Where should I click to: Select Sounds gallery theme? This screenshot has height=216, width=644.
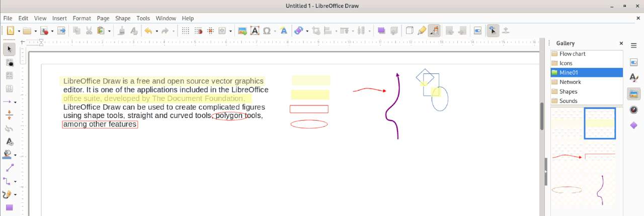tap(587, 101)
